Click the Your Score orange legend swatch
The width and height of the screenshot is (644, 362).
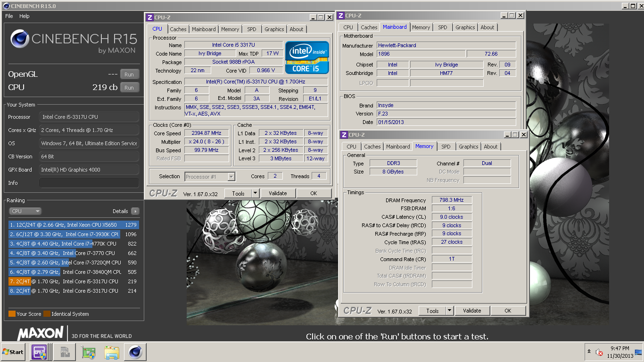(x=12, y=314)
